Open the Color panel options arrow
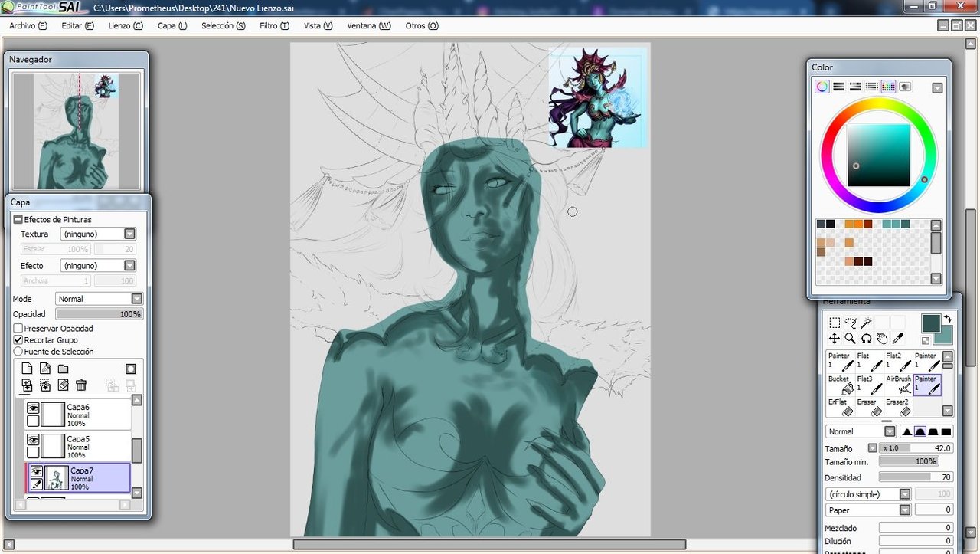 tap(938, 88)
